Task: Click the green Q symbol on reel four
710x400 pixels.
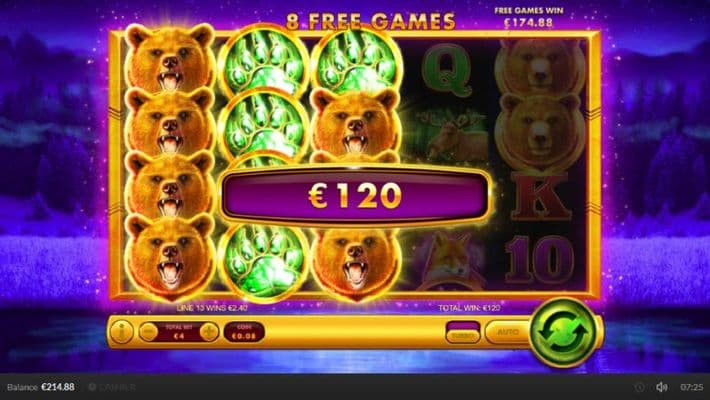Action: pyautogui.click(x=447, y=70)
